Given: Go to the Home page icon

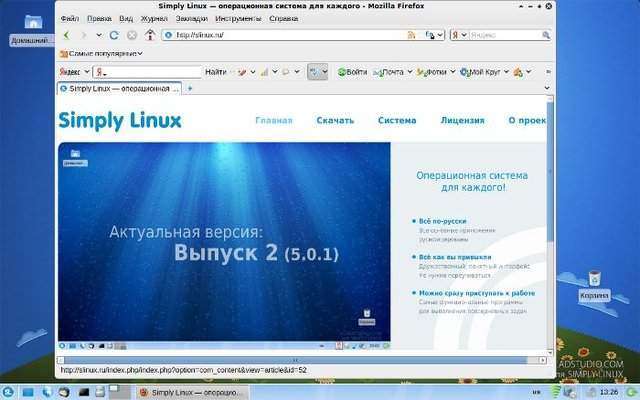Looking at the screenshot, I should [150, 35].
